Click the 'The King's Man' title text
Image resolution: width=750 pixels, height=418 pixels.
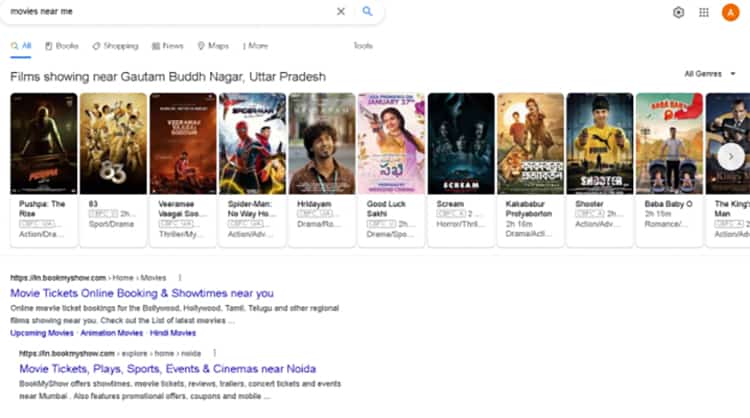pyautogui.click(x=732, y=209)
